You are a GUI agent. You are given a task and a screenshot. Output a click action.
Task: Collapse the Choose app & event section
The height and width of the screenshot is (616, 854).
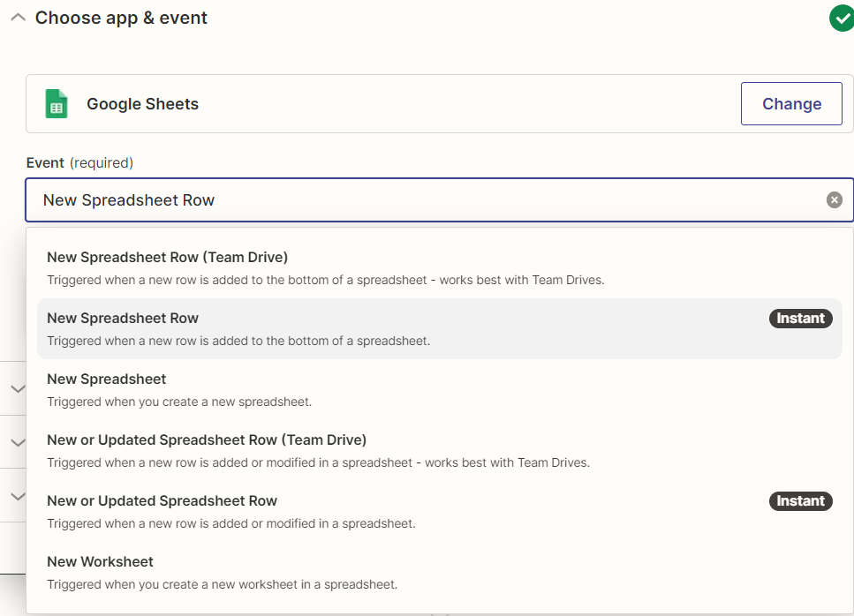tap(18, 18)
